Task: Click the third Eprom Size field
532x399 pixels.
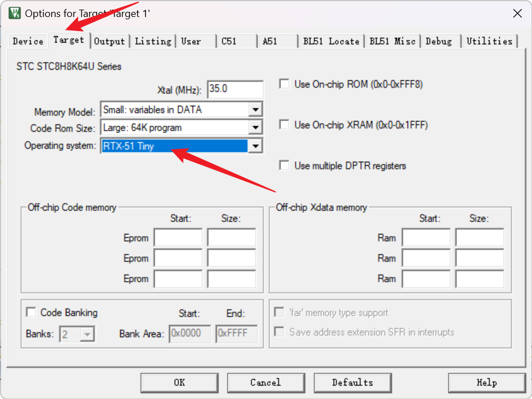Action: tap(232, 278)
